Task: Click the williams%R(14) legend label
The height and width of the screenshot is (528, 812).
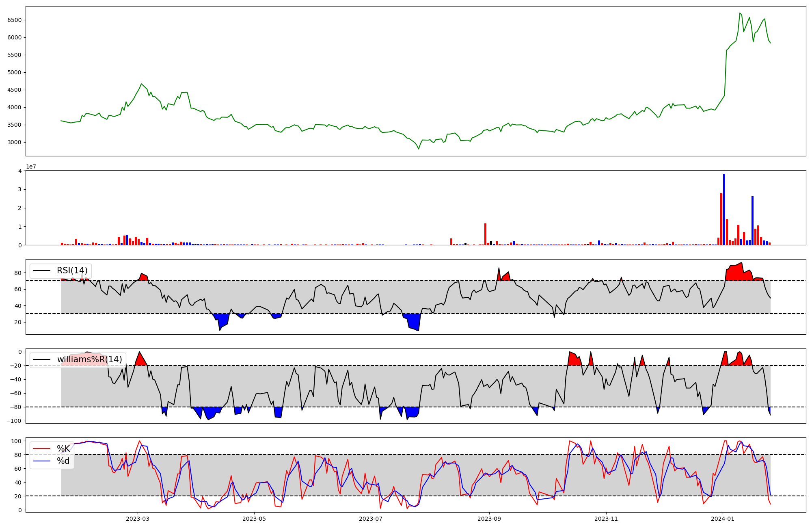Action: (x=89, y=360)
